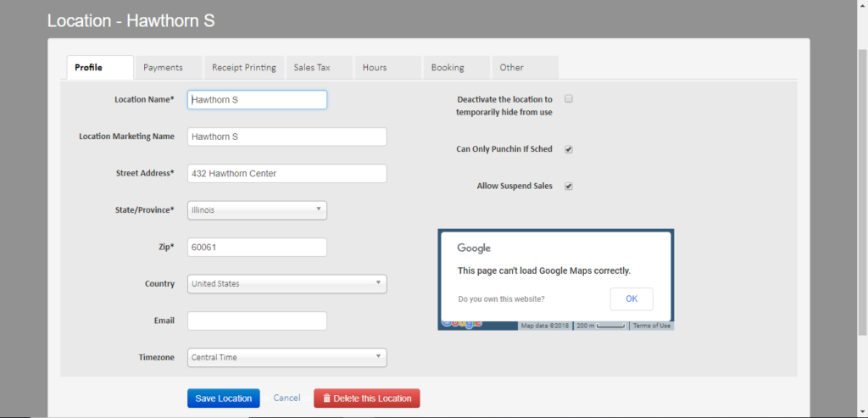
Task: Click the Google logo on the map corner
Action: 460,324
